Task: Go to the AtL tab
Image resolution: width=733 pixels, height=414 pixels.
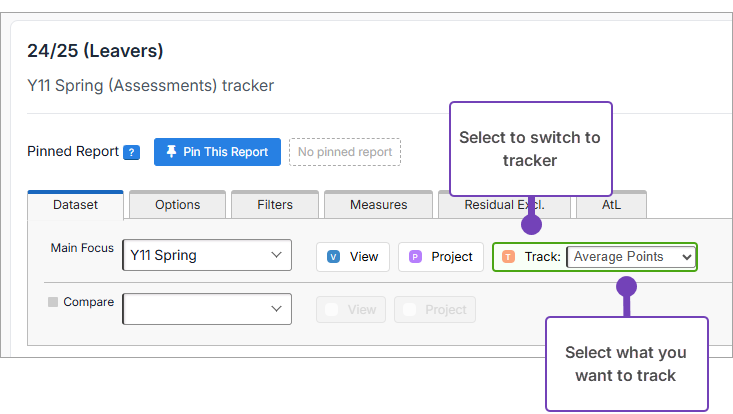Action: (x=611, y=205)
